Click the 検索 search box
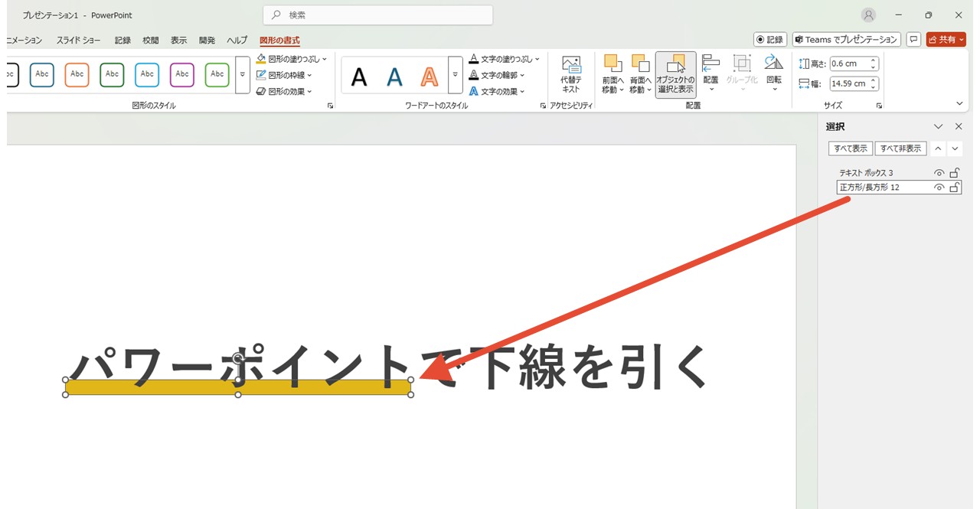This screenshot has height=509, width=980. pos(377,15)
